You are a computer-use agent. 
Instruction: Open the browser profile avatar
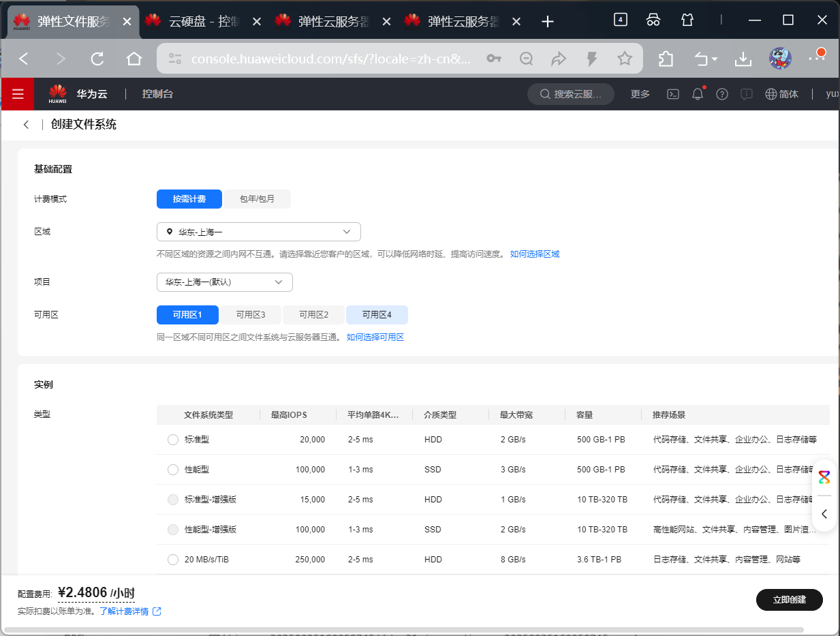780,59
